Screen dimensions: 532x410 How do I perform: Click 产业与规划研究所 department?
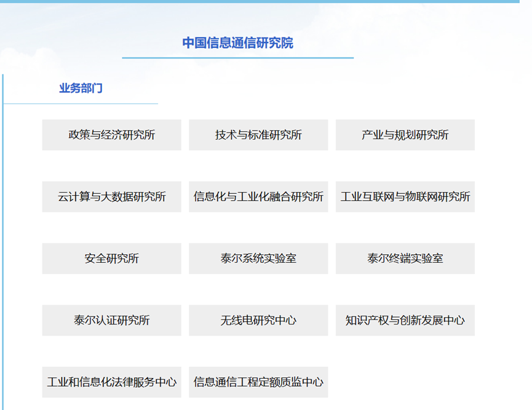[x=405, y=135]
